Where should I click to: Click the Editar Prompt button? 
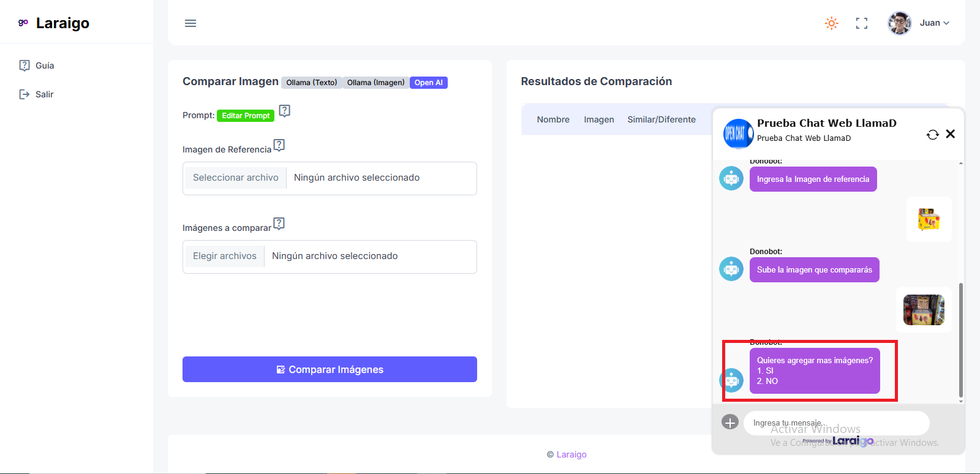point(246,116)
